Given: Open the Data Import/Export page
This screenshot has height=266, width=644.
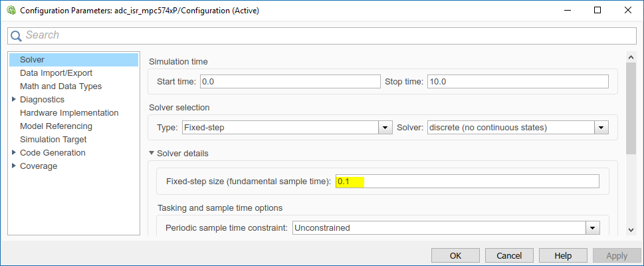Looking at the screenshot, I should [x=56, y=73].
